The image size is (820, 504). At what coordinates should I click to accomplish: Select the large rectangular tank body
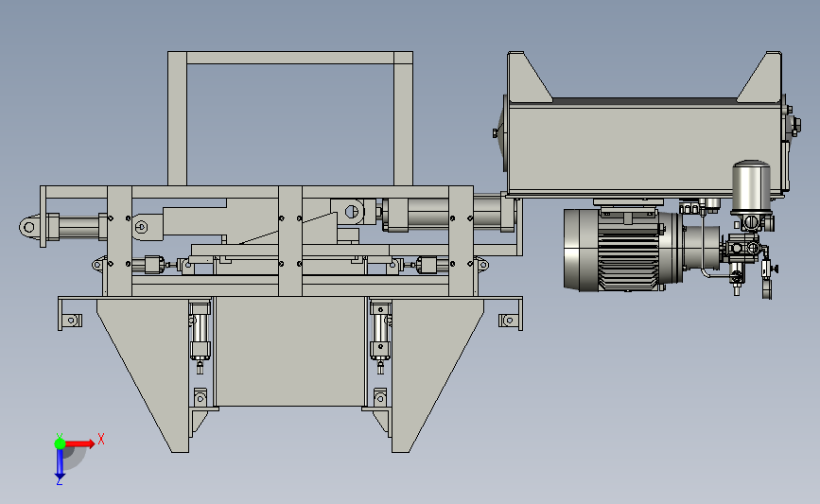tap(645, 148)
